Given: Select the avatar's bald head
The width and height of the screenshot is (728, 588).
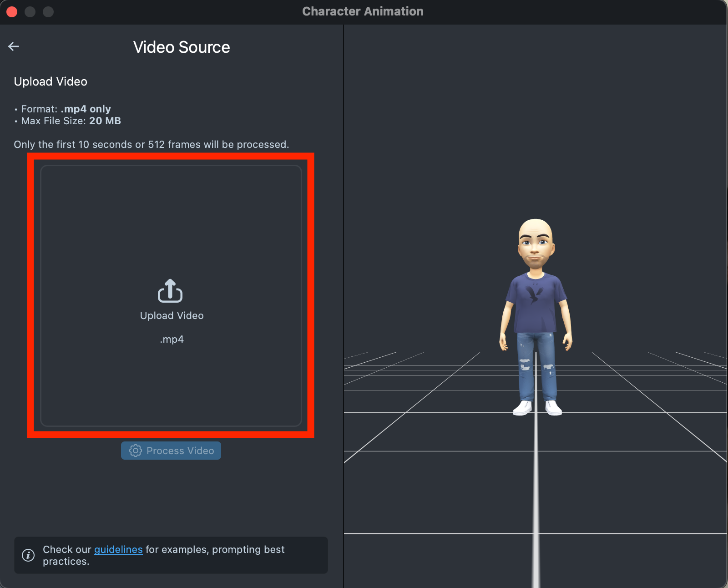Looking at the screenshot, I should pyautogui.click(x=536, y=230).
